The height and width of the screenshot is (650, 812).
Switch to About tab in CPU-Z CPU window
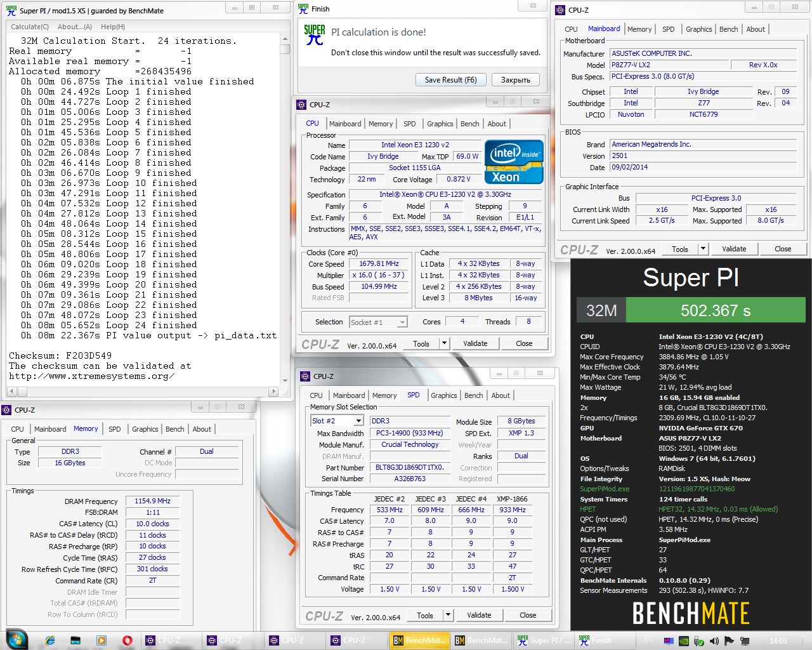497,124
